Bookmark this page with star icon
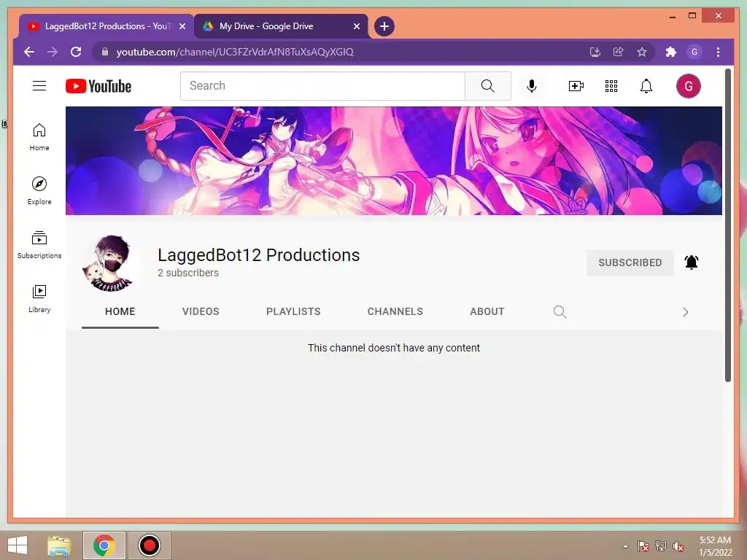This screenshot has height=560, width=747. coord(642,52)
